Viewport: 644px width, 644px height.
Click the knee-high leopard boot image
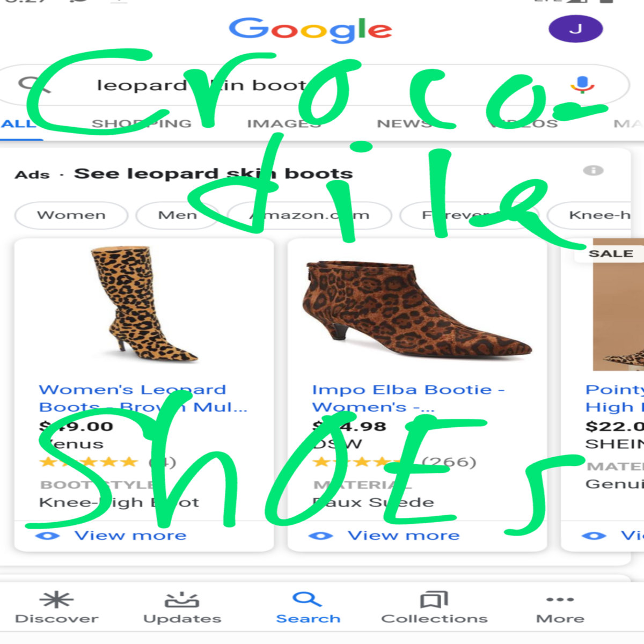click(144, 304)
